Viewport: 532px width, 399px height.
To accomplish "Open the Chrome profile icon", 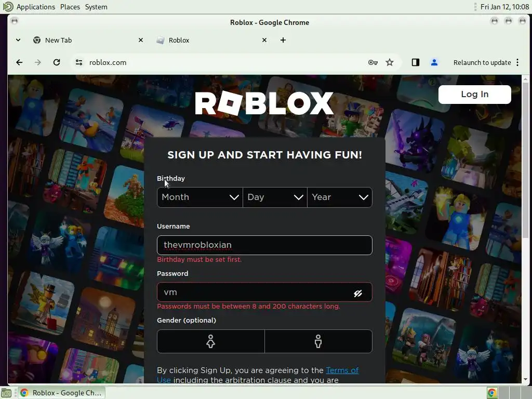I will (434, 62).
